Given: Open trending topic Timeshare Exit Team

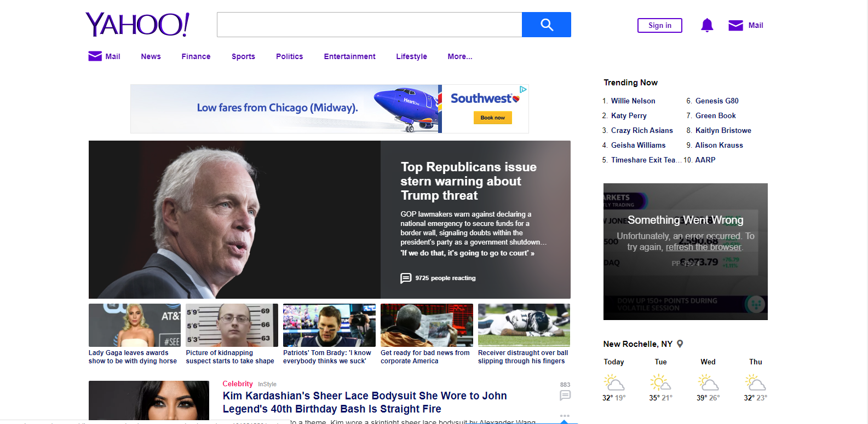Looking at the screenshot, I should (646, 160).
